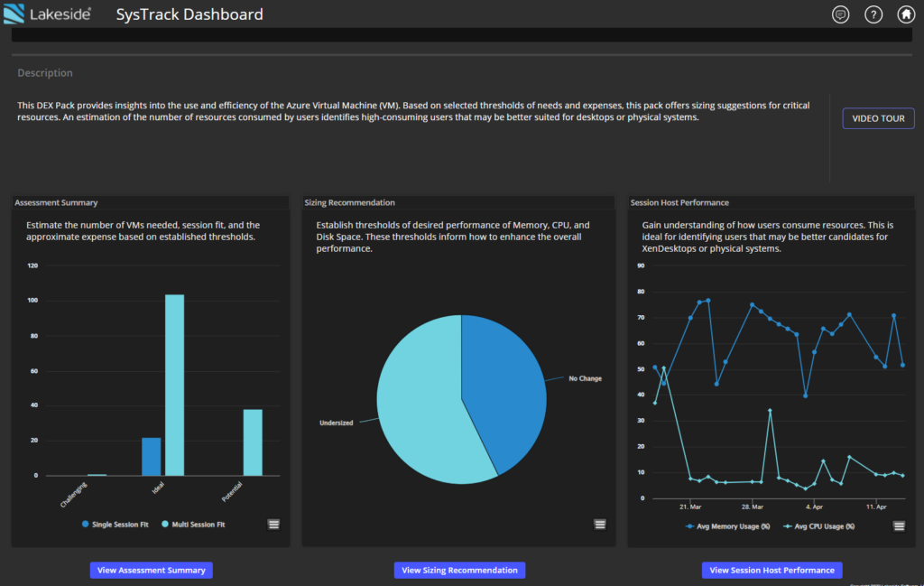
Task: Click View Assessment Summary button
Action: (152, 570)
